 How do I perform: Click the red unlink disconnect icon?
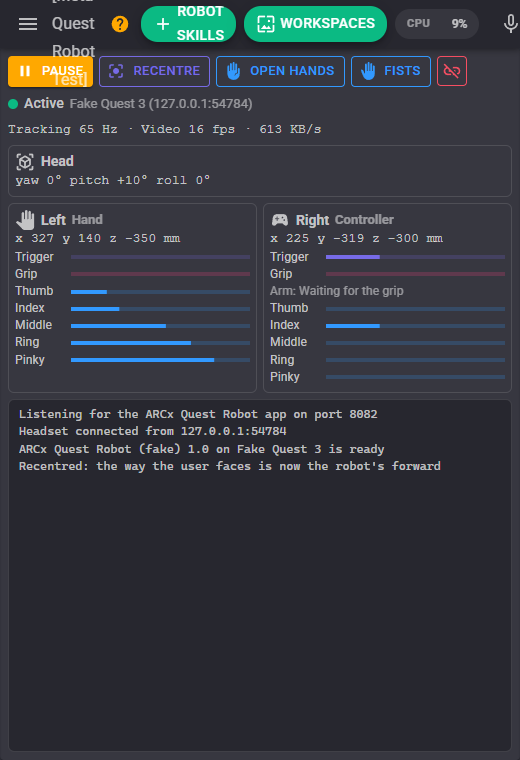click(452, 71)
